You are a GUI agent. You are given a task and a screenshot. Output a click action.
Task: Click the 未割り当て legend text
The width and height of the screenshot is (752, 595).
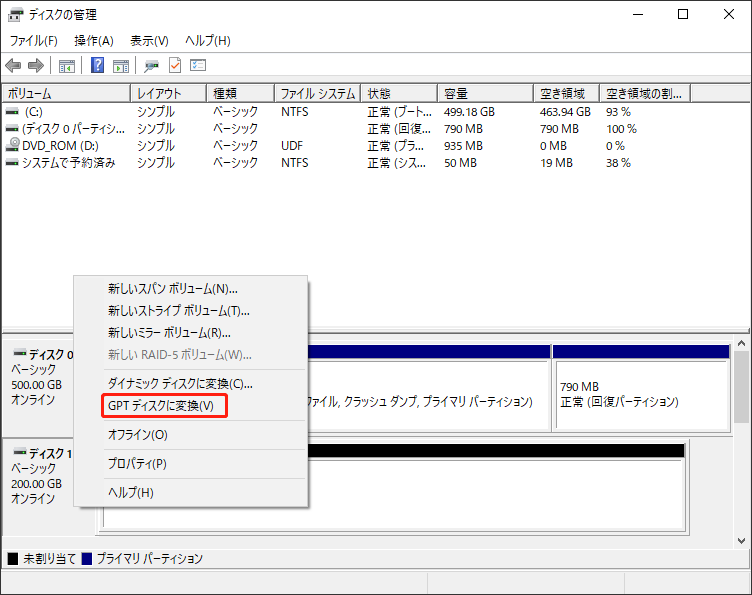49,559
